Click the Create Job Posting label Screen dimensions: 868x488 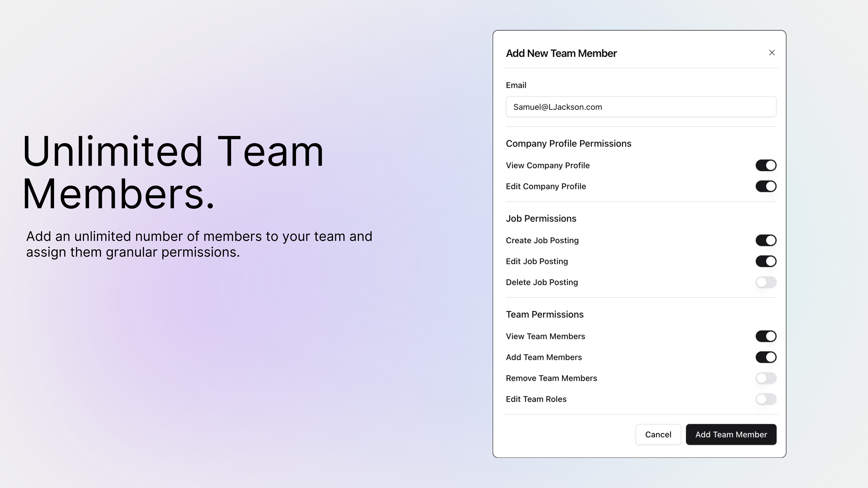(542, 240)
